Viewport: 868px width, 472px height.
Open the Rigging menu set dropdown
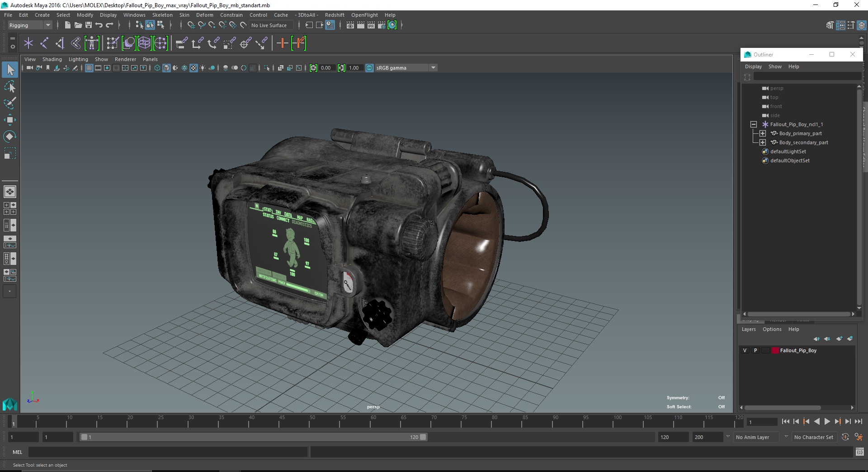click(30, 25)
